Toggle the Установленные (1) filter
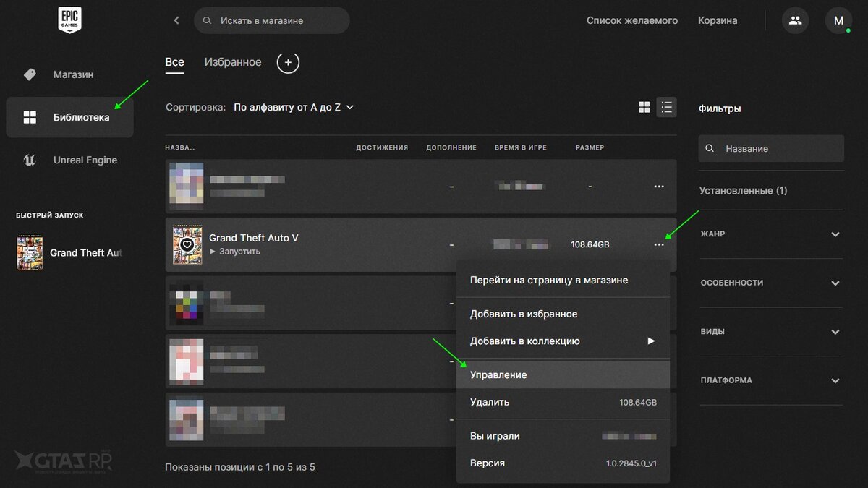The height and width of the screenshot is (488, 868). [x=744, y=191]
